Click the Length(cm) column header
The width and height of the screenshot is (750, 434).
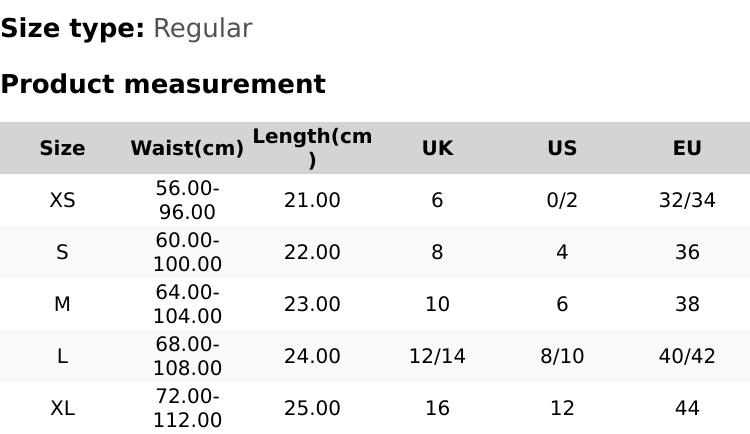click(x=312, y=148)
